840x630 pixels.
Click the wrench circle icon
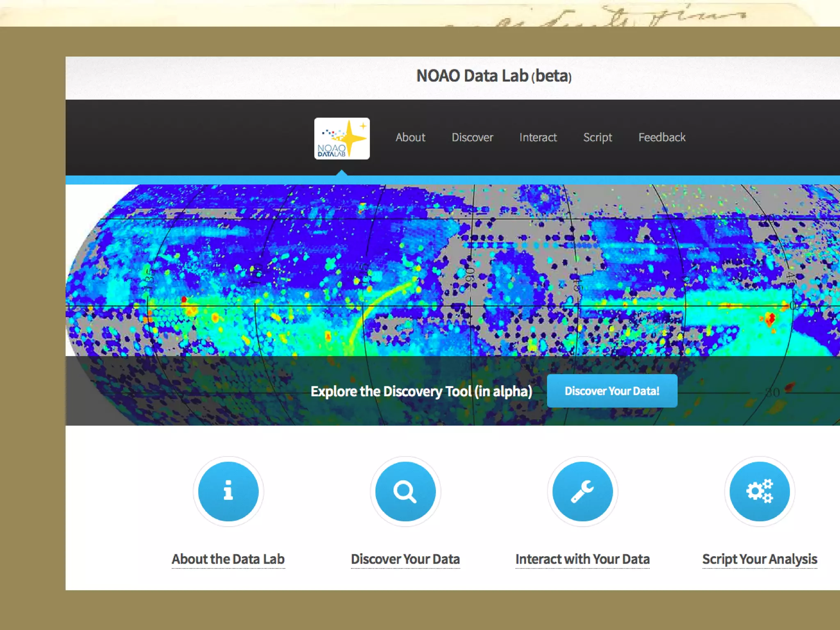click(582, 491)
